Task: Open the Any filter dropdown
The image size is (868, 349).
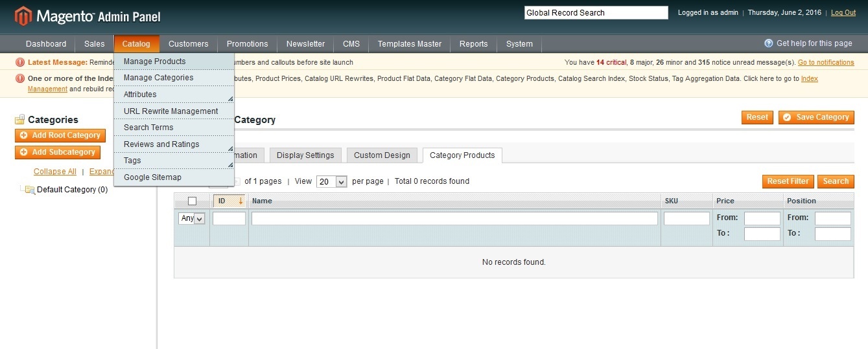Action: pyautogui.click(x=192, y=219)
